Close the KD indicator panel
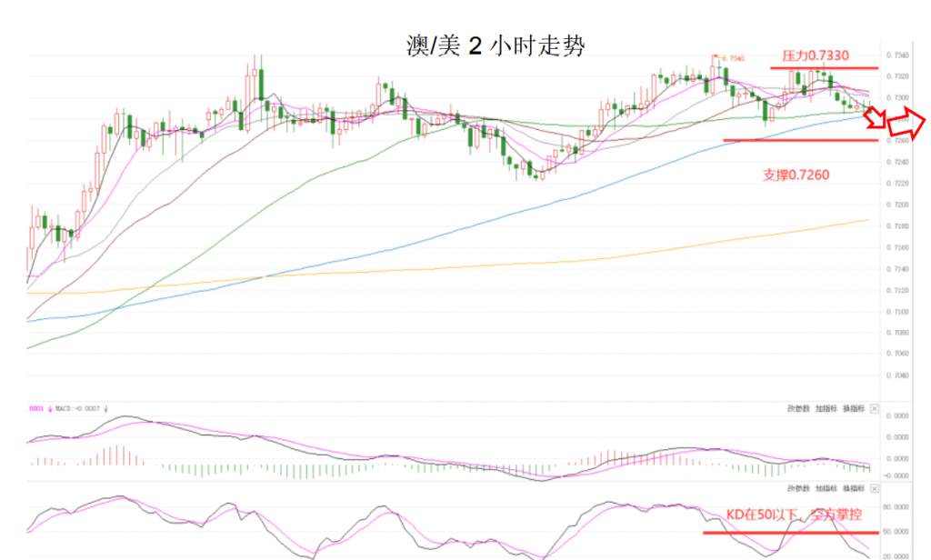 (875, 488)
